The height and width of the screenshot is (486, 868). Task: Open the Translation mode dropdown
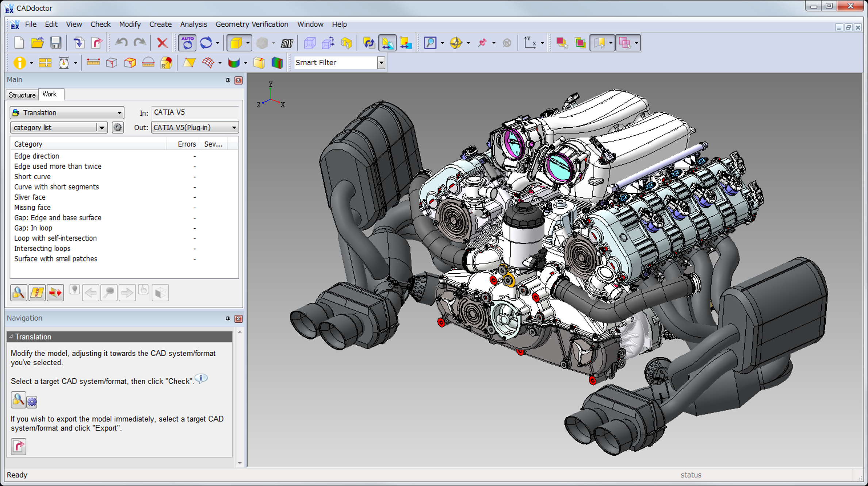119,113
